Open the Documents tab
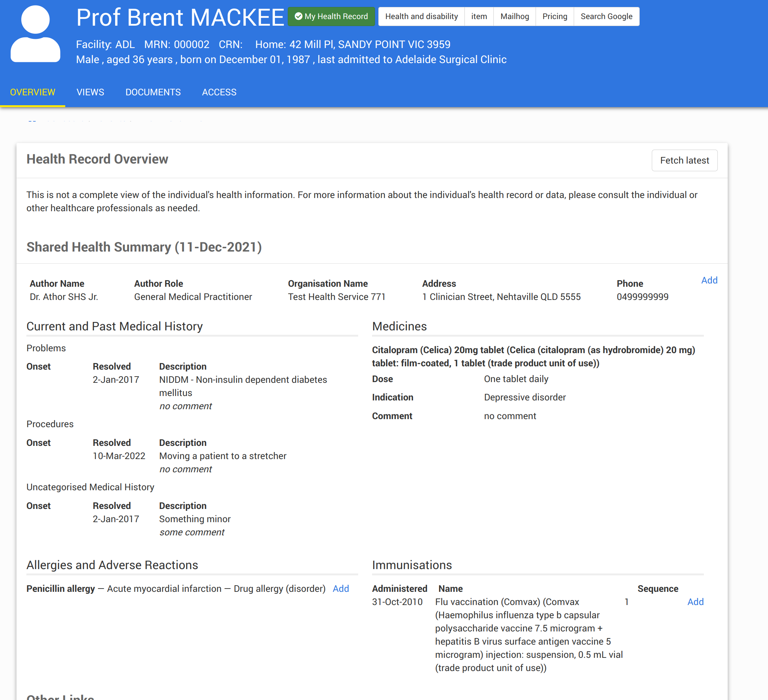The image size is (768, 700). tap(153, 92)
